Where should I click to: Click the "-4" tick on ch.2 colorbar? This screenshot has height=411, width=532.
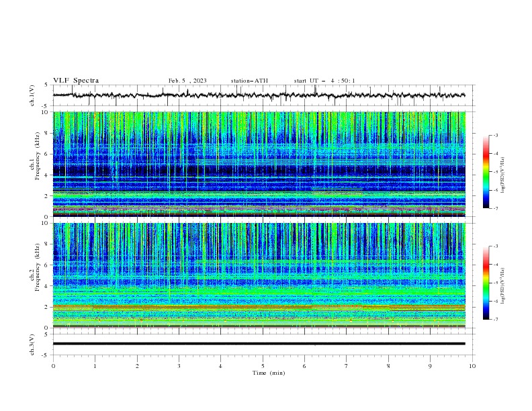pos(495,265)
